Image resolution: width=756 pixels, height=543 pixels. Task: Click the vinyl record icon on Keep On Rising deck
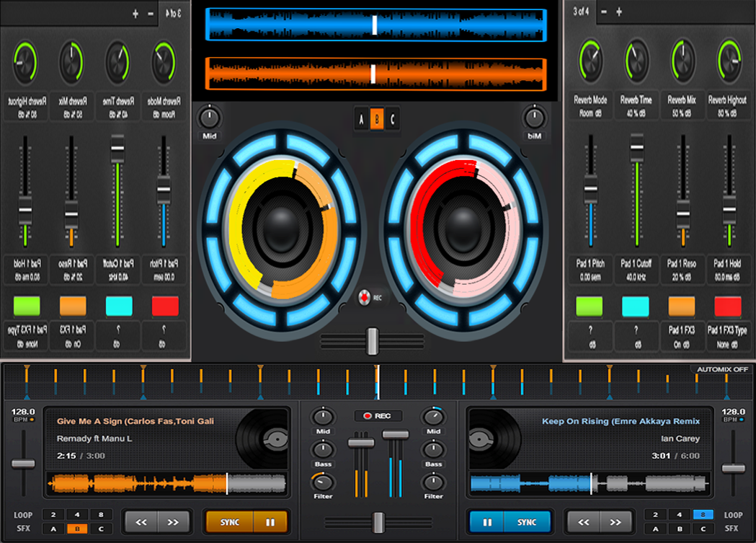(494, 439)
